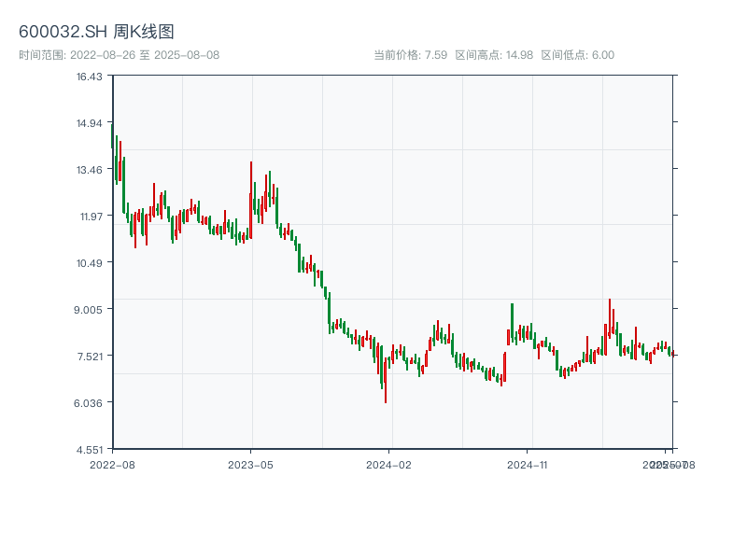Click the x-axis label 2024-02
The height and width of the screenshot is (560, 747).
click(388, 465)
